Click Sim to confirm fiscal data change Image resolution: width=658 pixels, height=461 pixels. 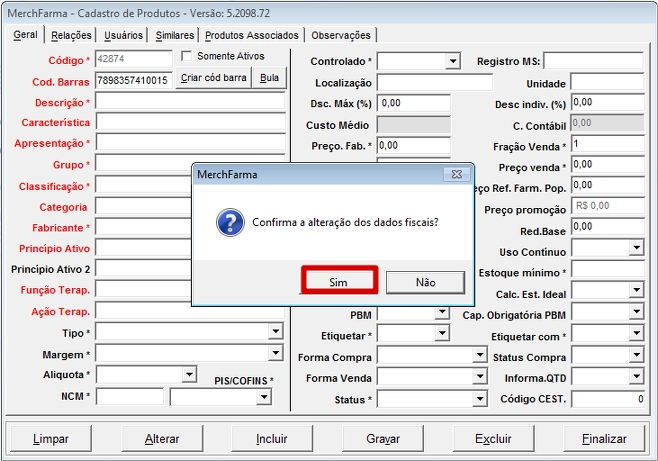[x=338, y=282]
